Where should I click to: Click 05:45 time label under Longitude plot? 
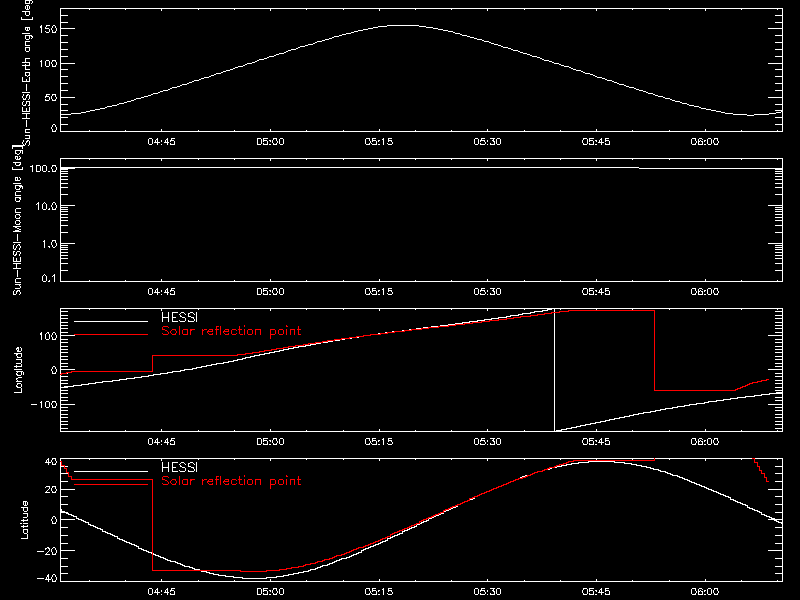pos(596,442)
